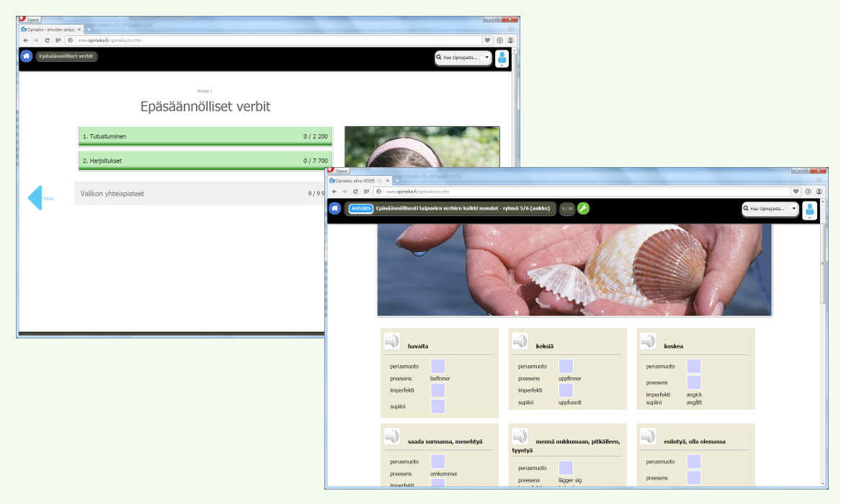Click the browser back arrow in the front window
The height and width of the screenshot is (504, 841).
(x=334, y=192)
